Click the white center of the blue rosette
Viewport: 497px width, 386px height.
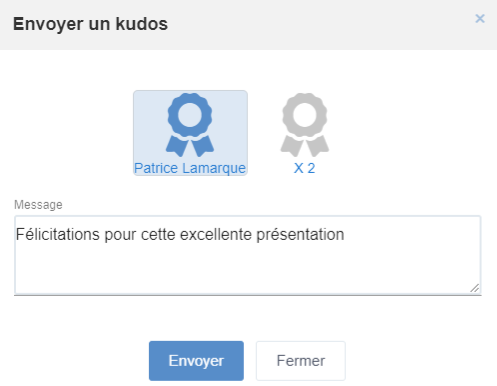190,114
